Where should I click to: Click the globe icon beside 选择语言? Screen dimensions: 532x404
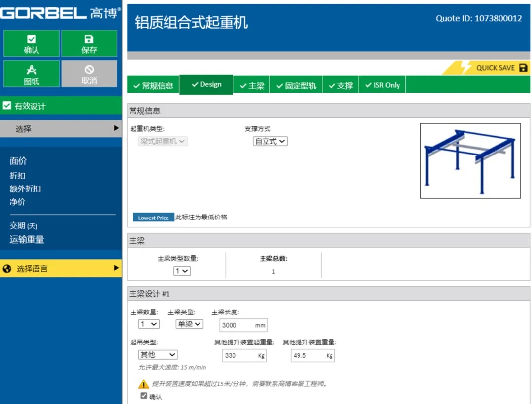[7, 269]
